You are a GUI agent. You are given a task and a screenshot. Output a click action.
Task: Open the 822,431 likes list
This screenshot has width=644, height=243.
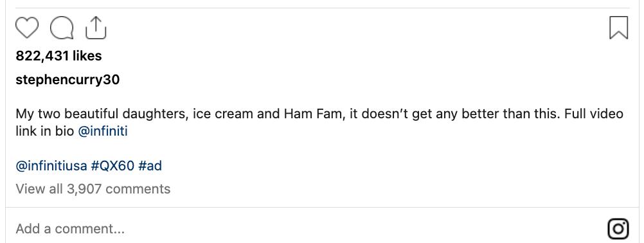coord(58,56)
